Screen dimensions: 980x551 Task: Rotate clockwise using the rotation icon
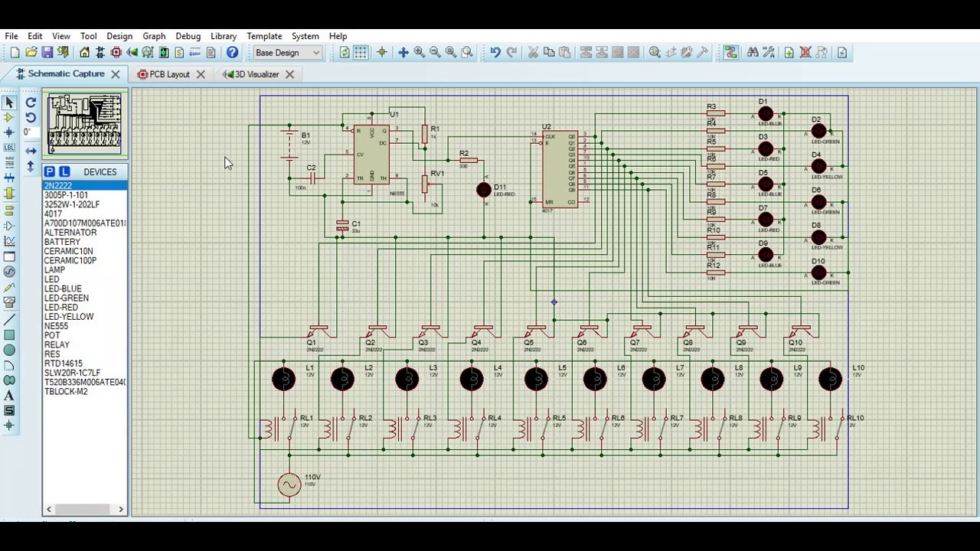pos(31,102)
